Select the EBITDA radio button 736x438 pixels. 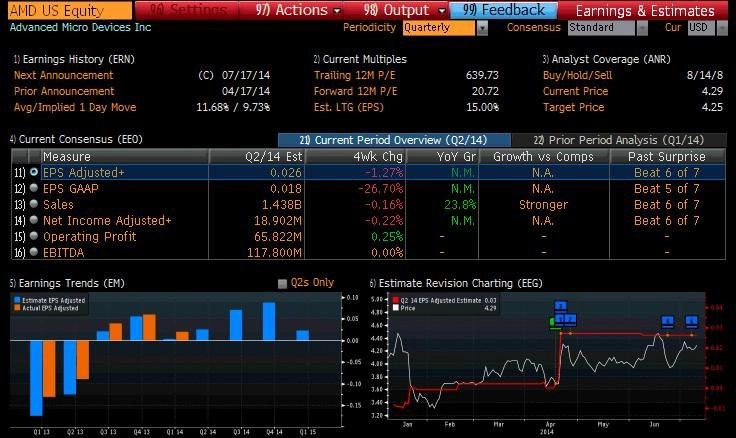pos(34,252)
